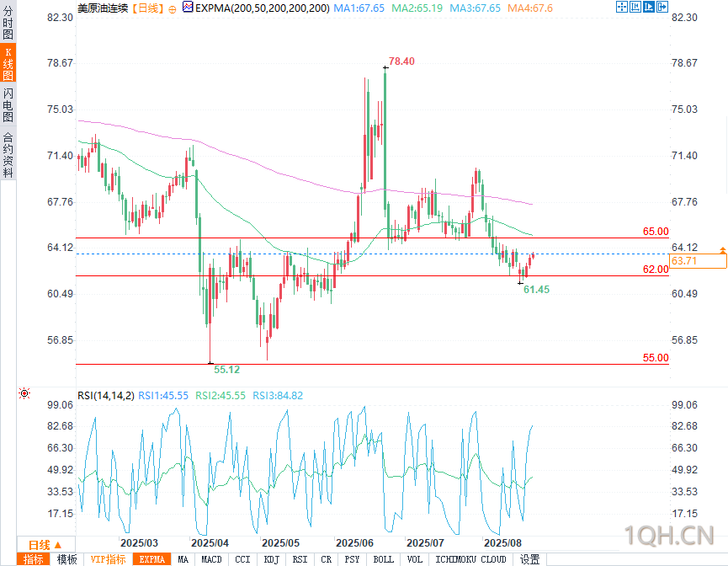Select the MACD indicator tab
Viewport: 728px width, 566px height.
[x=212, y=559]
